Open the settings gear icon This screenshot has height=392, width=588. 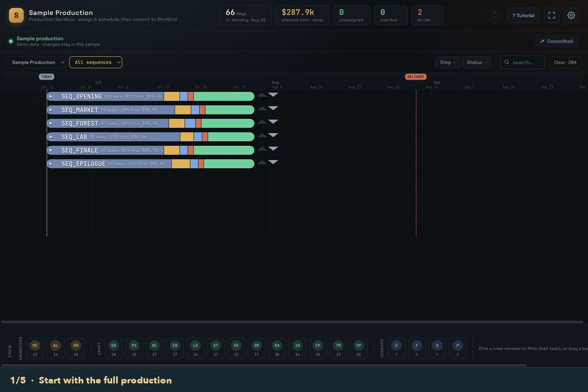(x=571, y=16)
